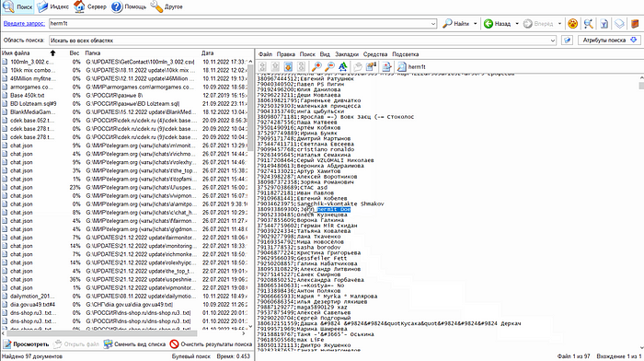
Task: Click the Найти search button
Action: coord(456,24)
